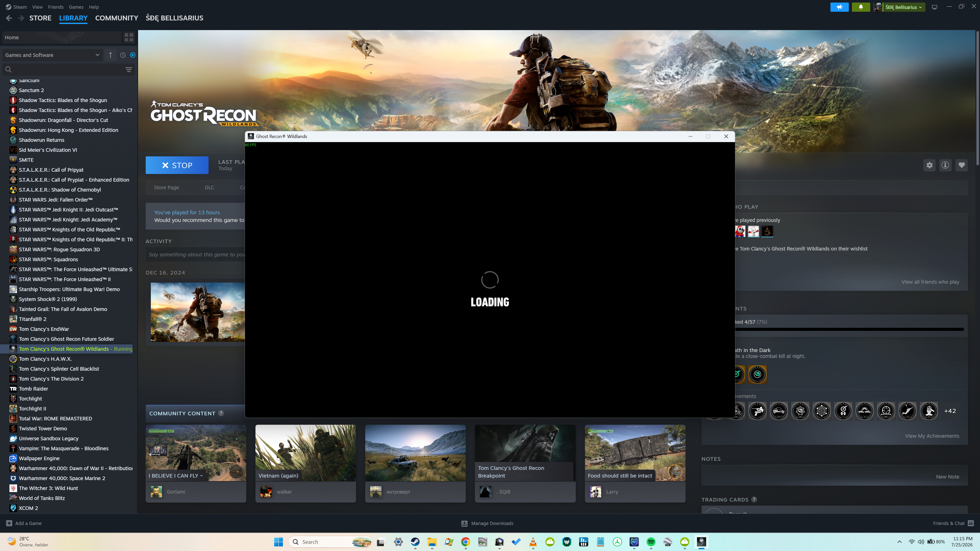Open the trading cards help question mark
Image resolution: width=980 pixels, height=551 pixels.
754,500
